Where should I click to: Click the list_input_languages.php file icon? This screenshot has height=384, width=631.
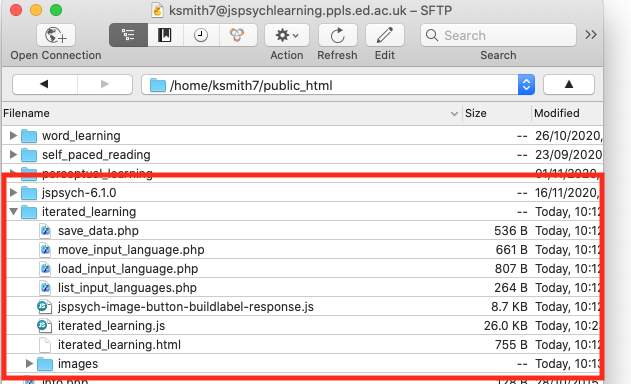pyautogui.click(x=45, y=288)
